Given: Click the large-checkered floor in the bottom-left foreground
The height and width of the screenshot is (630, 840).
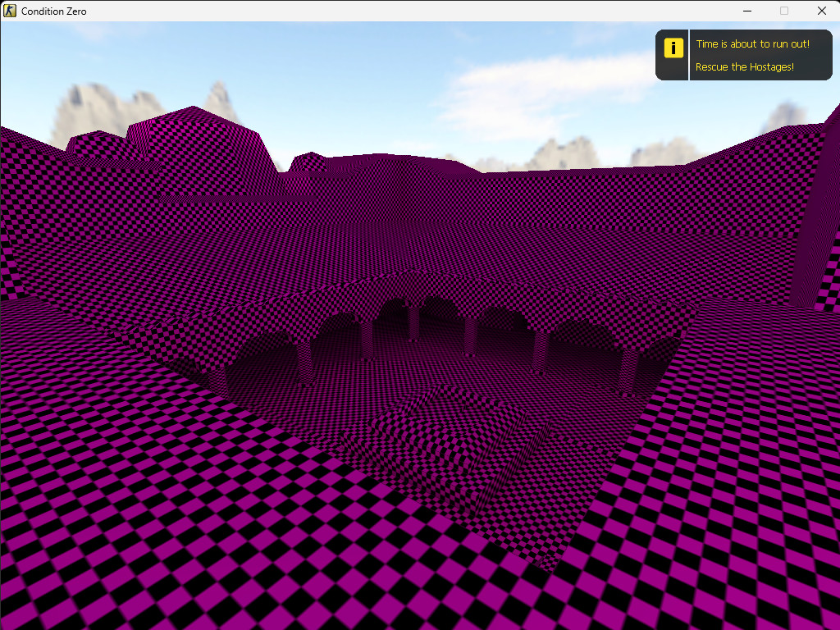Looking at the screenshot, I should pos(123,533).
